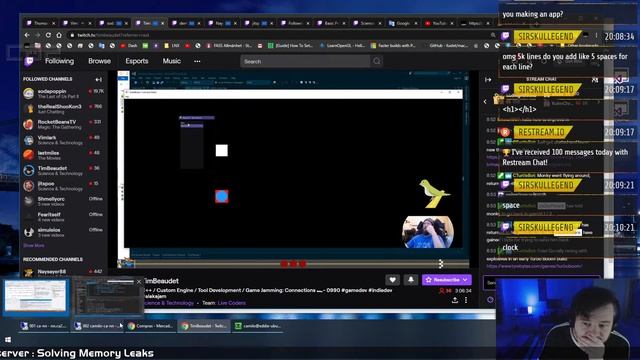Open the three-dot more menu in Twitch nav
The height and width of the screenshot is (360, 640).
tap(197, 61)
